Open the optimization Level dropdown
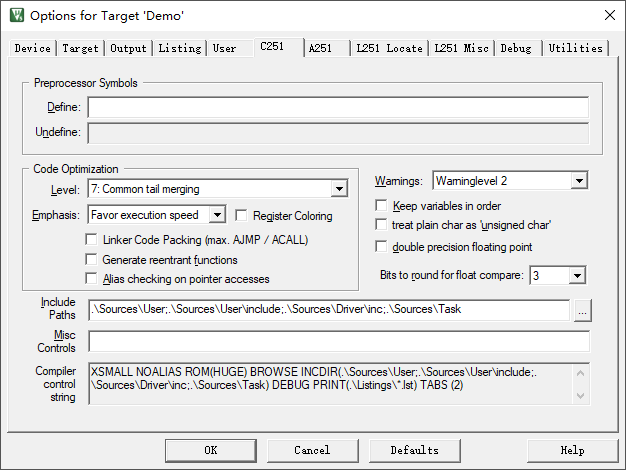The height and width of the screenshot is (470, 626). click(339, 189)
